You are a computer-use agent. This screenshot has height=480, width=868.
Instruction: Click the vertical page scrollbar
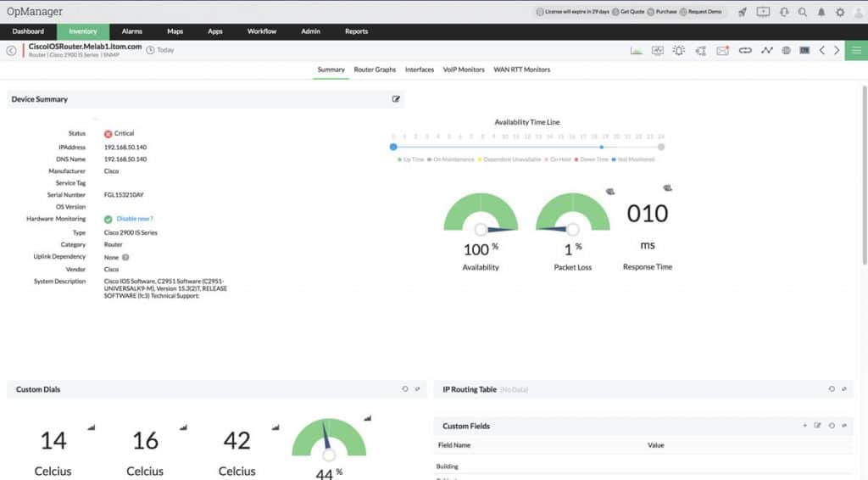[864, 176]
